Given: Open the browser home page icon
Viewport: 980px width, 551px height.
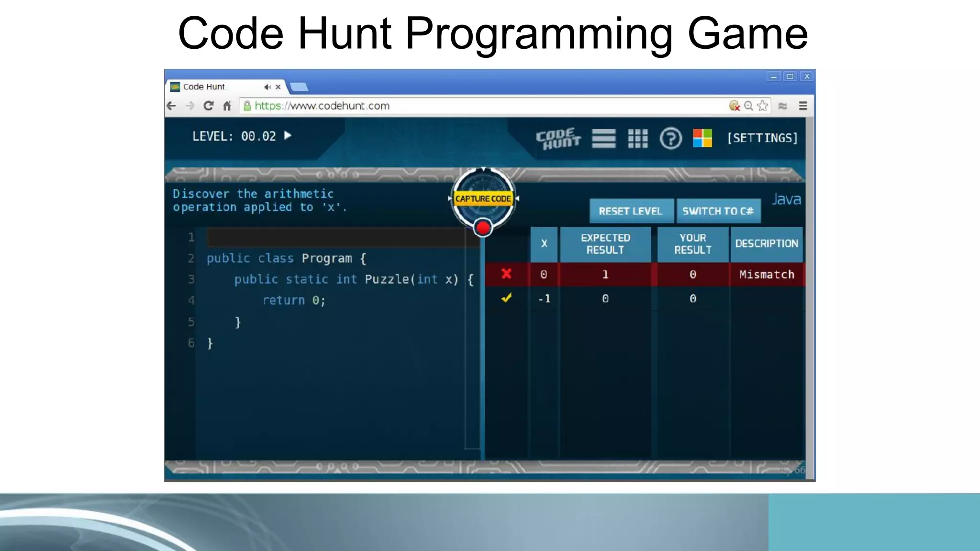Looking at the screenshot, I should [227, 106].
